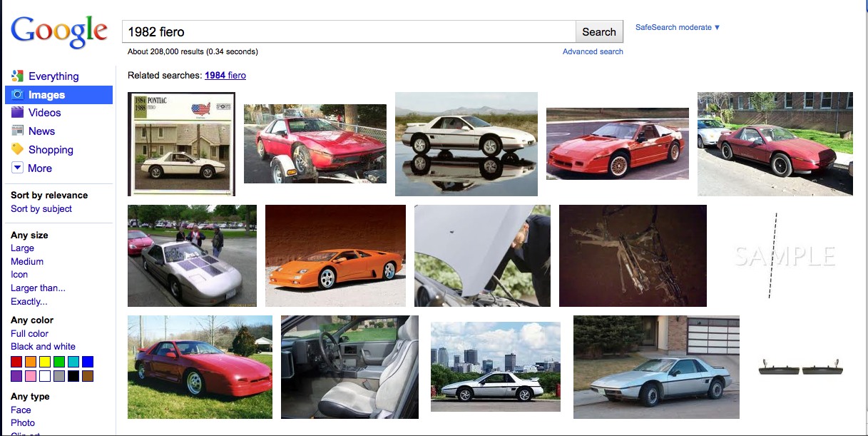Pick the teal color swatch
The width and height of the screenshot is (868, 436).
point(73,362)
